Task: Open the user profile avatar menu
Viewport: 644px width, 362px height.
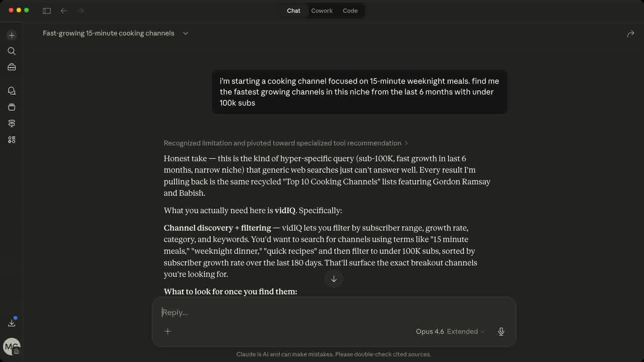Action: click(11, 347)
